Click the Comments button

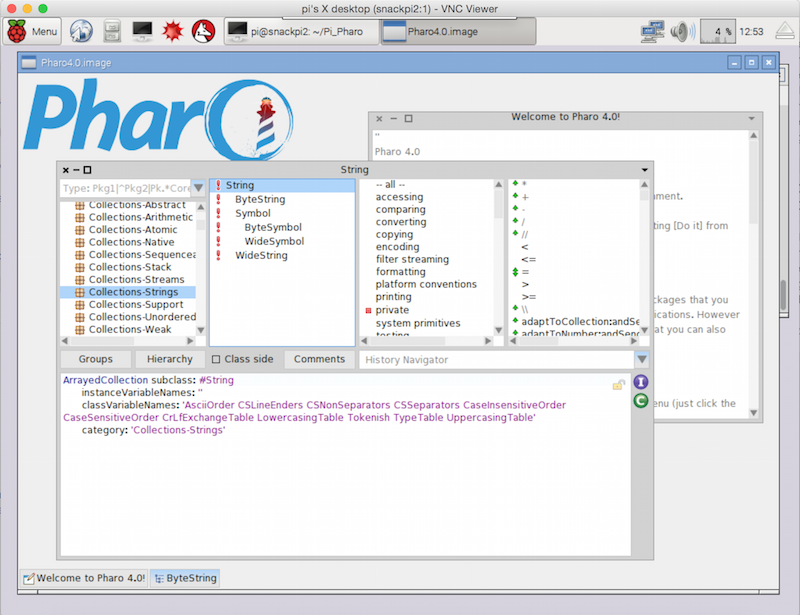pyautogui.click(x=319, y=359)
